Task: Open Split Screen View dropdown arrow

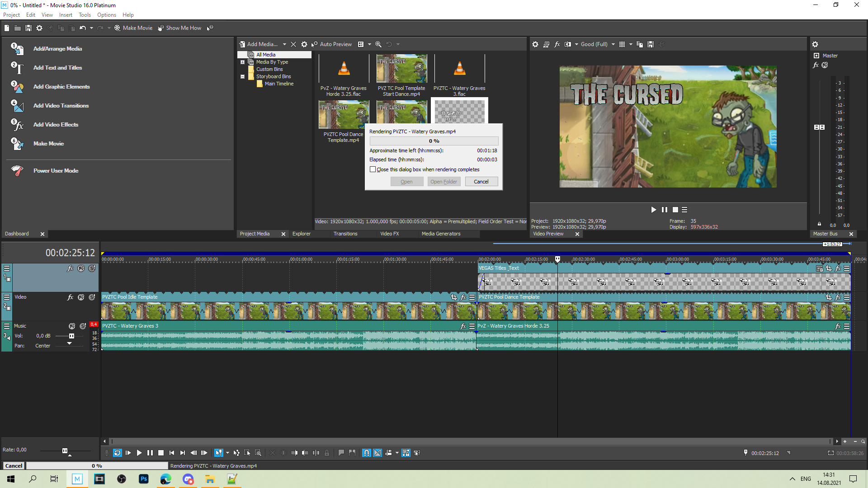Action: pyautogui.click(x=576, y=44)
